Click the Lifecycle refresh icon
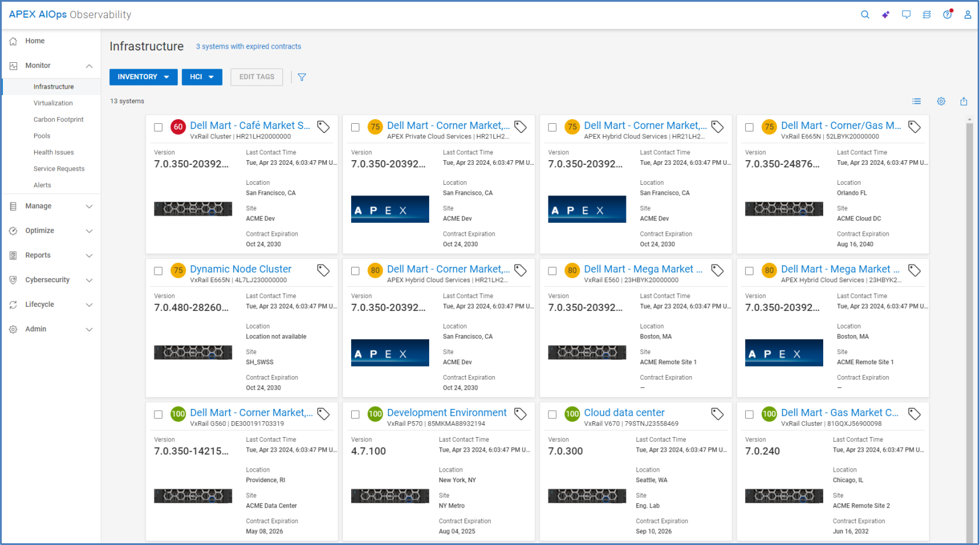Screen dimensions: 980x545 coord(13,305)
